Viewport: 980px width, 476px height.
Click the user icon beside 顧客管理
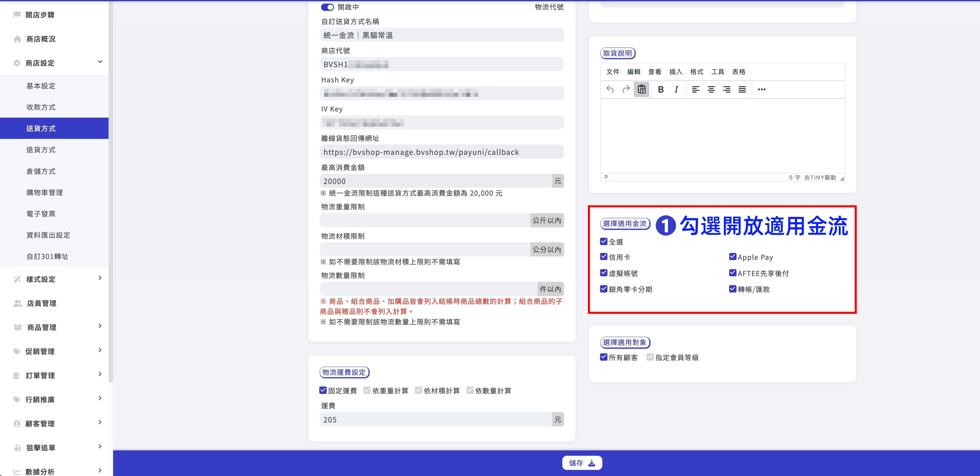[x=17, y=424]
